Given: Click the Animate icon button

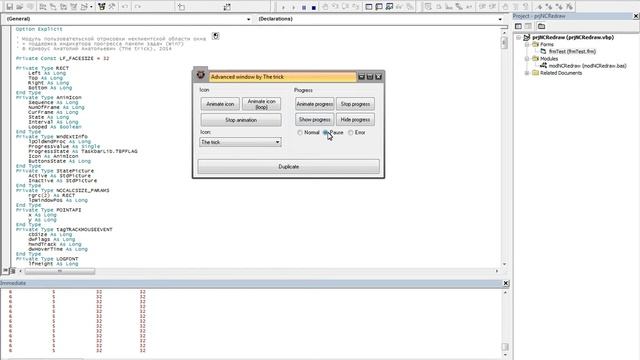Looking at the screenshot, I should (x=220, y=104).
